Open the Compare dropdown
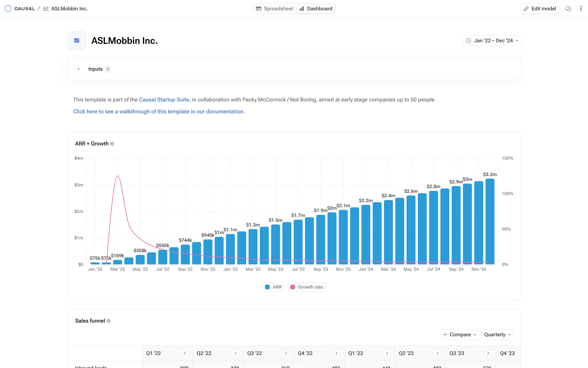588x368 pixels. pyautogui.click(x=459, y=335)
